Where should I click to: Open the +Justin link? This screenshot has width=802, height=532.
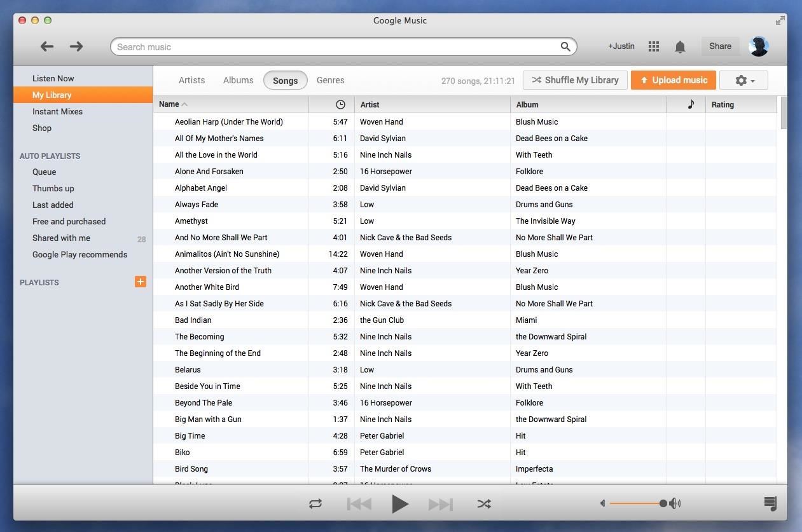pyautogui.click(x=621, y=46)
